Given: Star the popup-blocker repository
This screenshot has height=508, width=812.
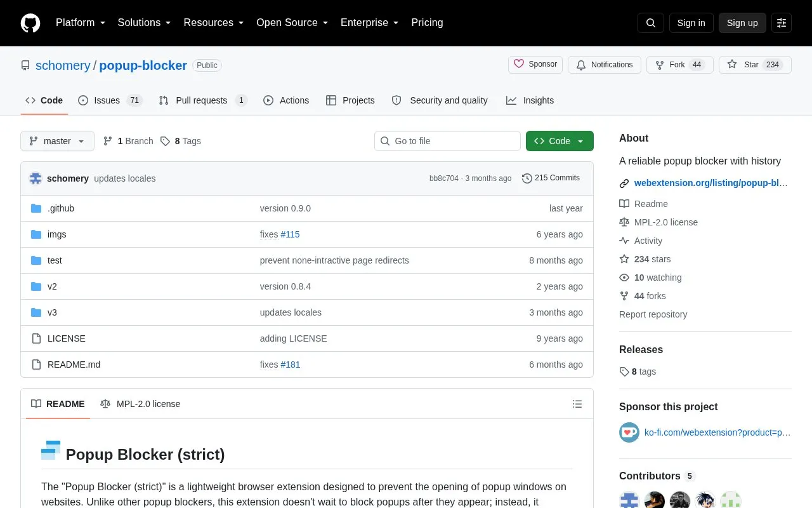Looking at the screenshot, I should [755, 65].
